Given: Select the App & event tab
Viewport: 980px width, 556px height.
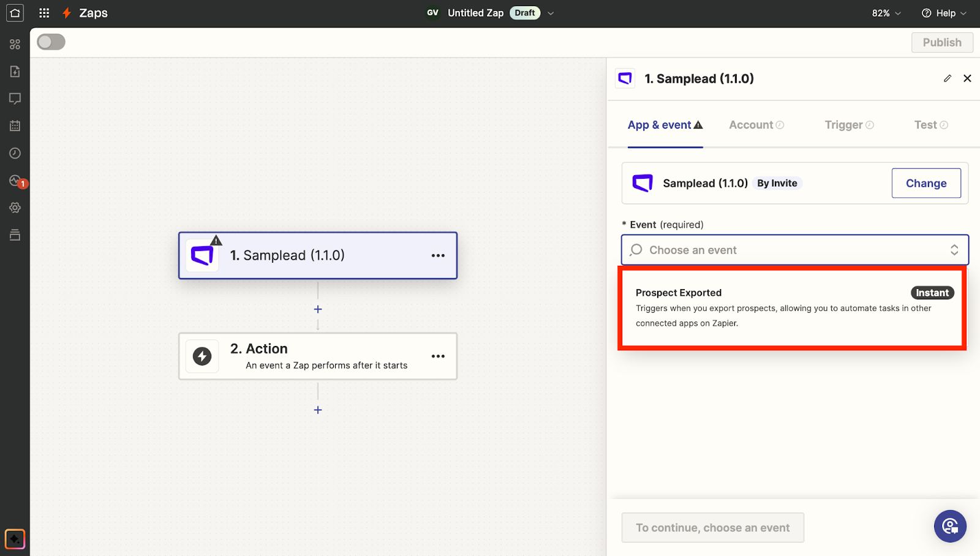Looking at the screenshot, I should tap(665, 125).
